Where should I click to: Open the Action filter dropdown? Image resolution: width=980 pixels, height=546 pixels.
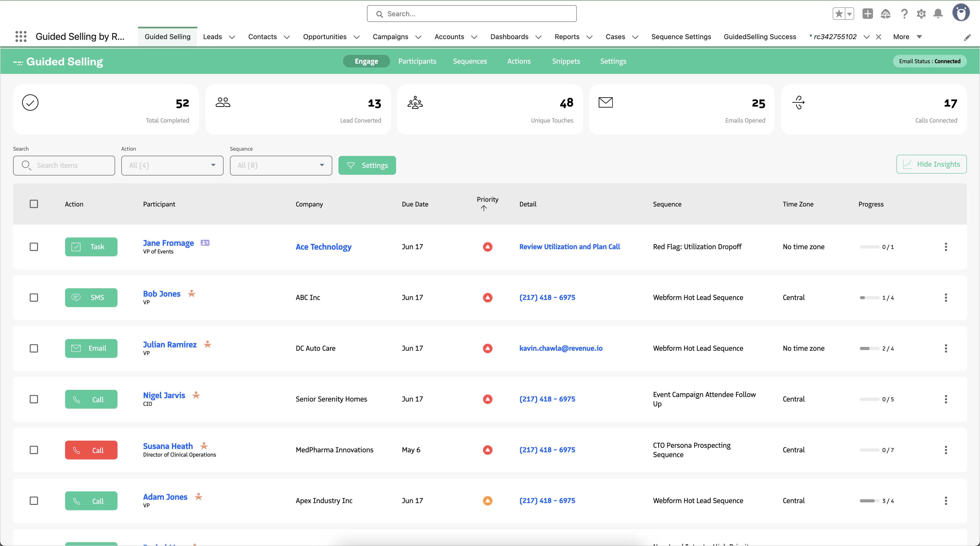(x=172, y=165)
